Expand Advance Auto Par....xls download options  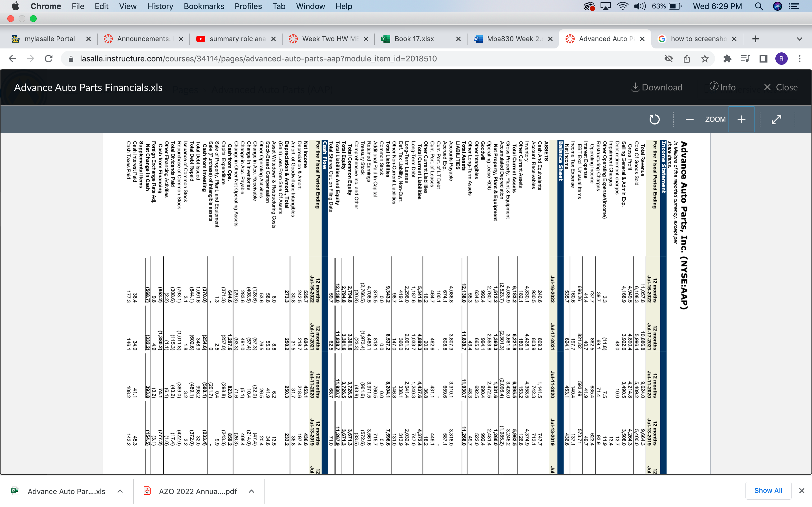click(x=120, y=491)
